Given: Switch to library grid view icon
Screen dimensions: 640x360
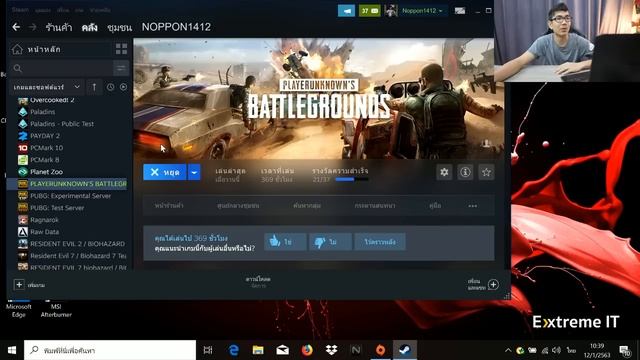Looking at the screenshot, I should click(121, 49).
